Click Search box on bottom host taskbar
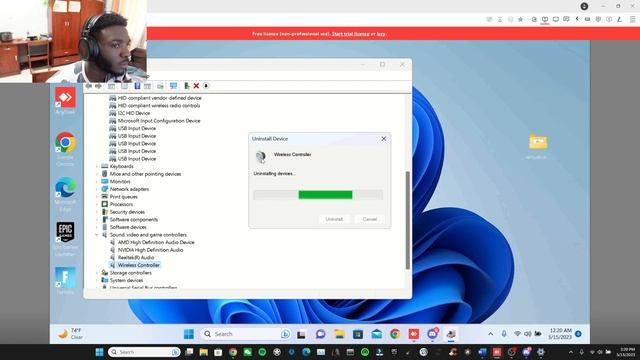This screenshot has height=360, width=640. point(144,352)
